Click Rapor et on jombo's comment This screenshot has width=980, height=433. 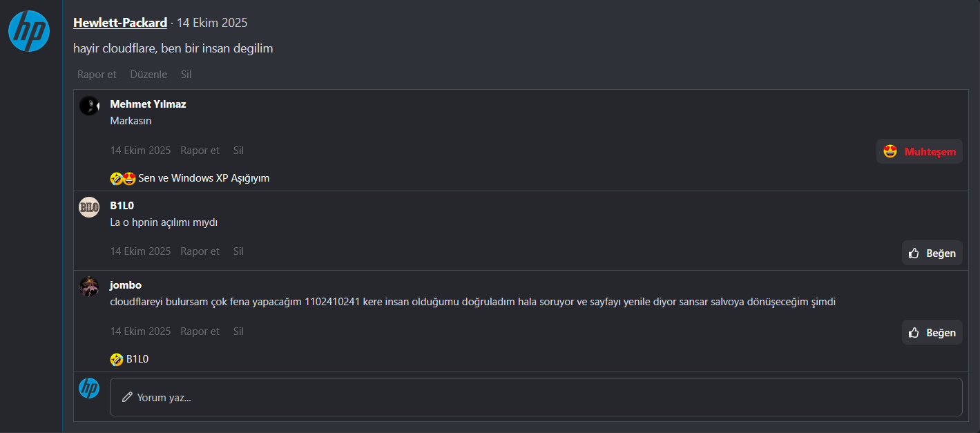click(200, 331)
